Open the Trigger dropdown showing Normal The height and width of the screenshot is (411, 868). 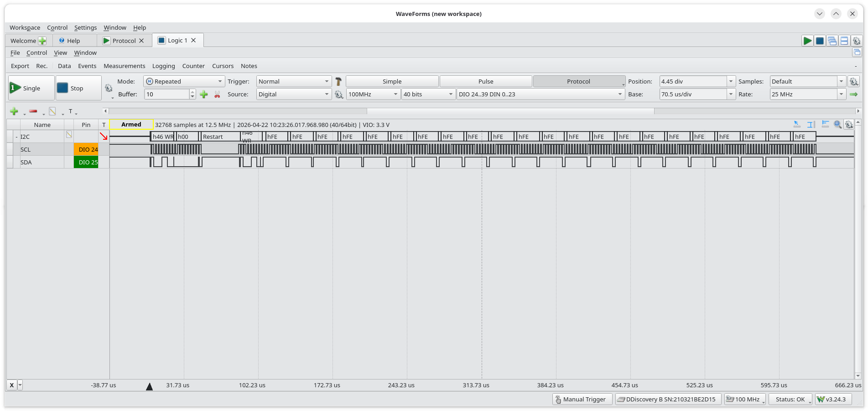coord(294,81)
